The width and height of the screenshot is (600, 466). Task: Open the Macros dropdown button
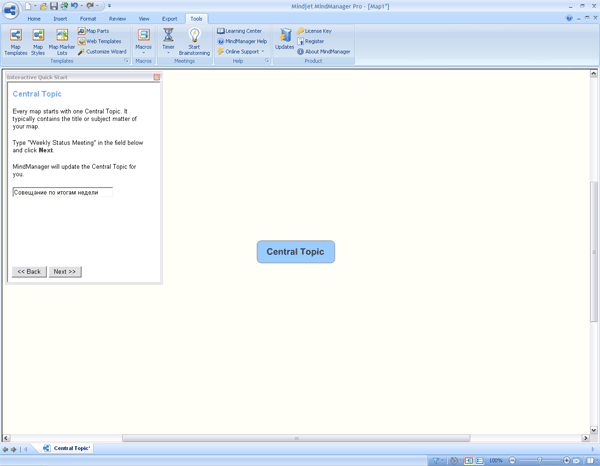point(143,42)
